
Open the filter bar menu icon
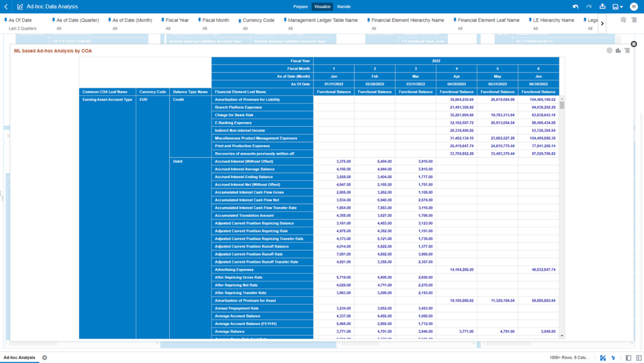pyautogui.click(x=634, y=20)
